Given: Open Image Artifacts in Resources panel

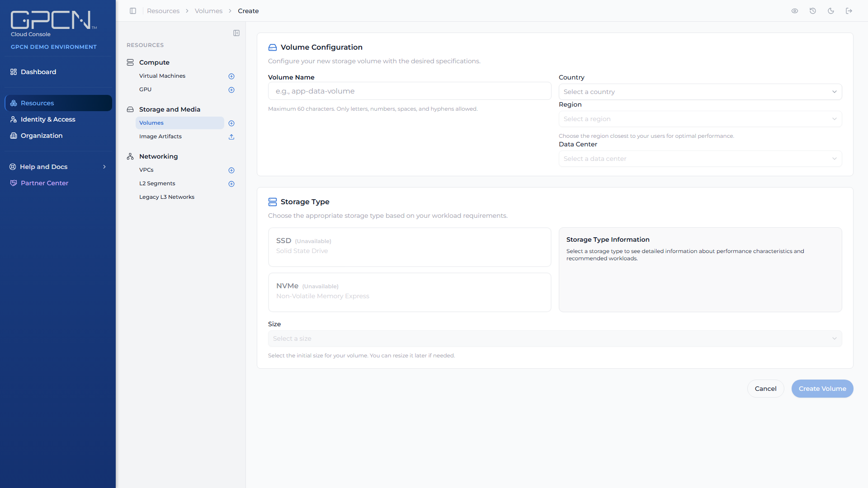Looking at the screenshot, I should click(x=160, y=136).
